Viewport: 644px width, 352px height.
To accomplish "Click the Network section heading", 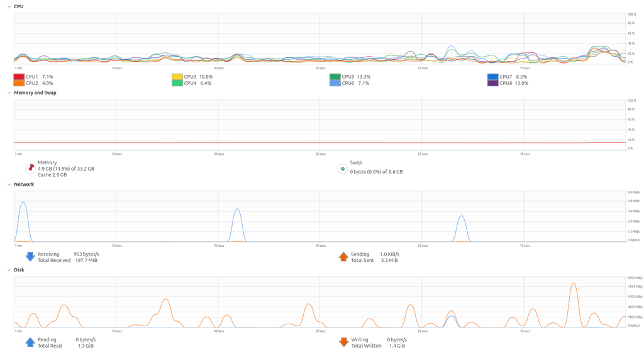I will pos(25,185).
